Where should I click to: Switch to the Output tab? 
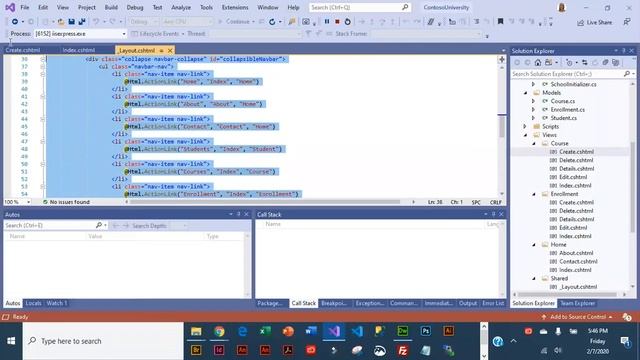point(468,303)
